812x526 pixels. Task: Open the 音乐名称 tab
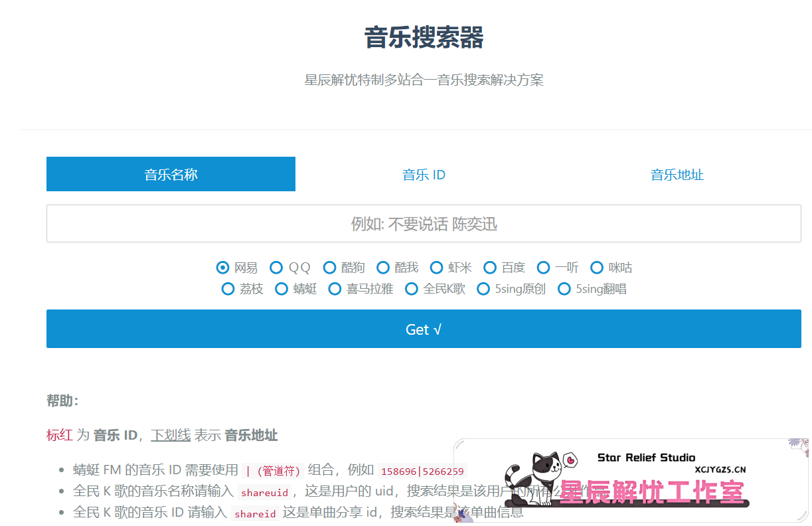coord(171,174)
